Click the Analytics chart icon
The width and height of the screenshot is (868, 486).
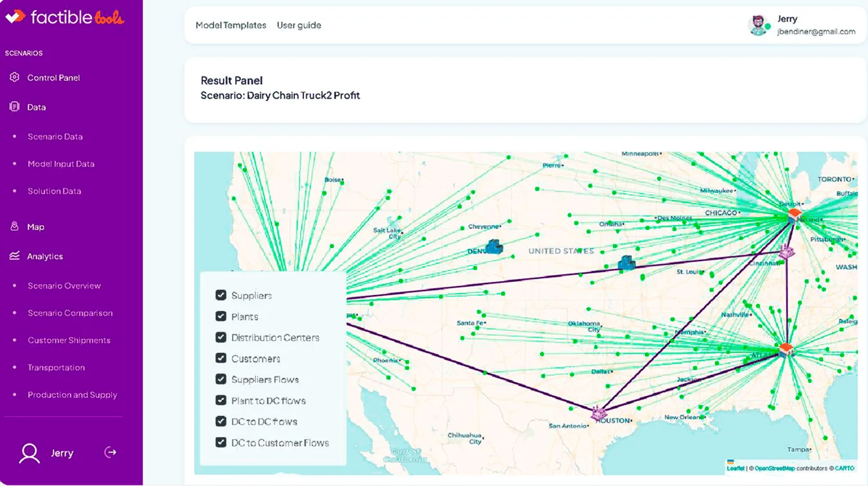(14, 256)
